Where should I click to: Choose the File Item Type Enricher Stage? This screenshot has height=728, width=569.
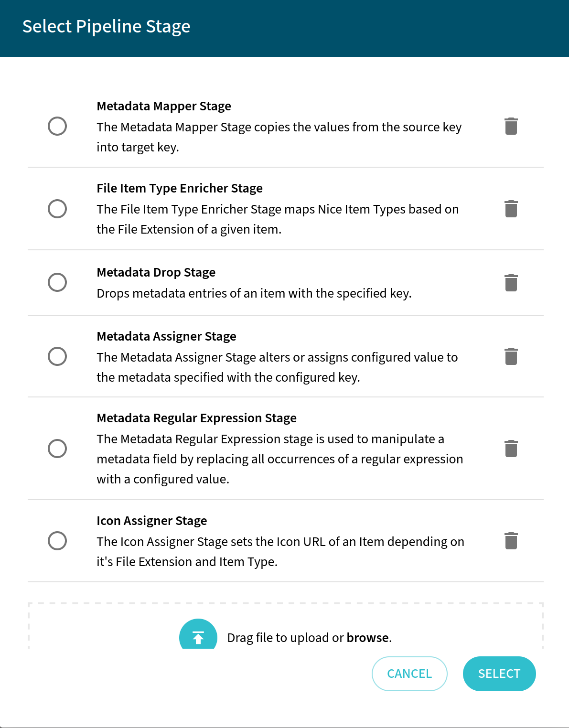[57, 209]
